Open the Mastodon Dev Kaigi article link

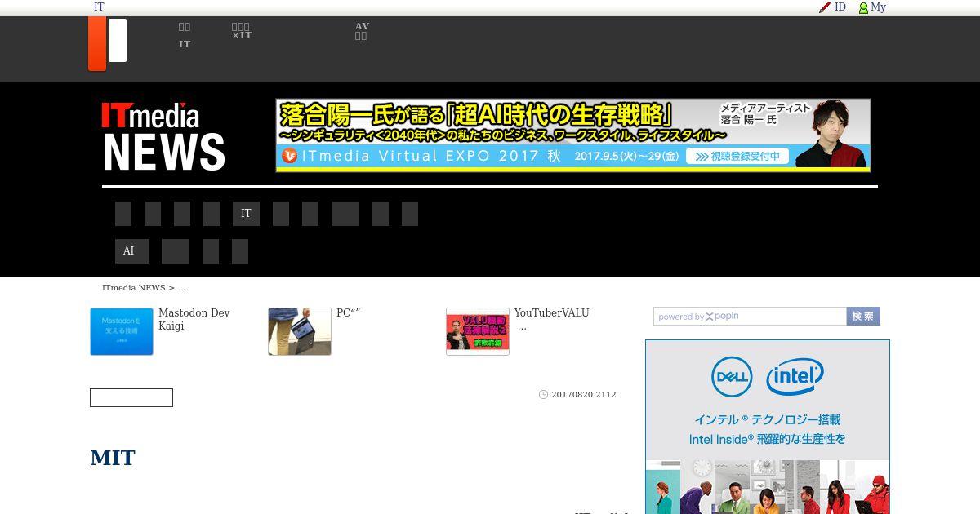194,320
